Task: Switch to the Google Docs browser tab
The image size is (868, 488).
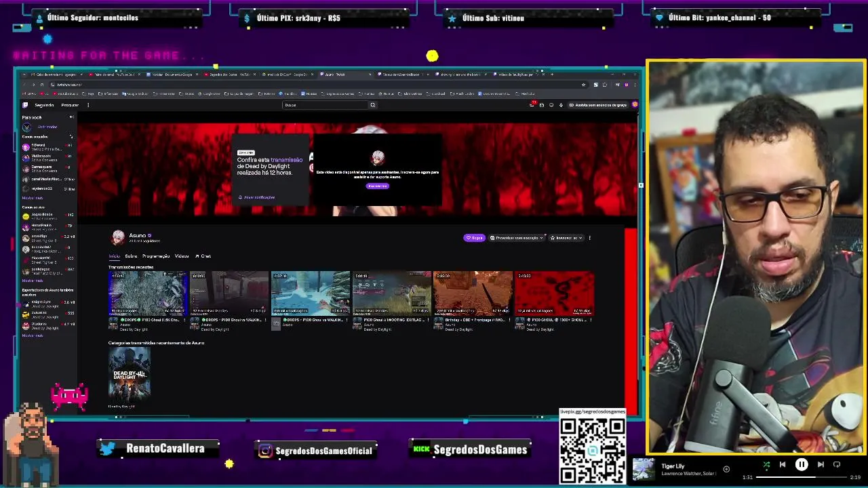Action: pyautogui.click(x=174, y=75)
